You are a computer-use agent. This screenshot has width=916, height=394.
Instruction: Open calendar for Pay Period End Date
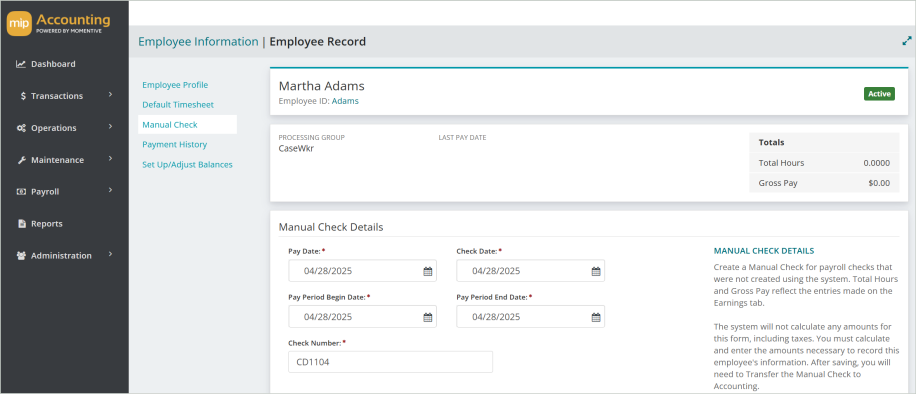coord(596,317)
